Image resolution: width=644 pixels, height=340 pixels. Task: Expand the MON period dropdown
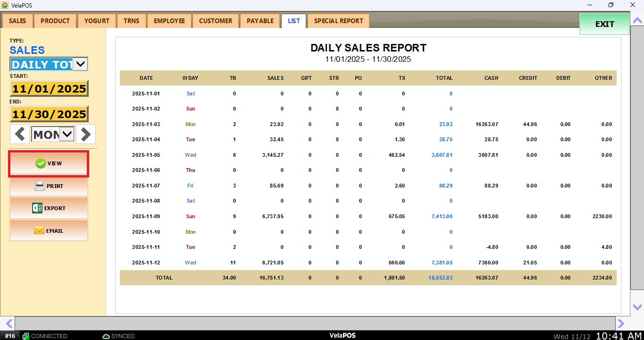67,135
